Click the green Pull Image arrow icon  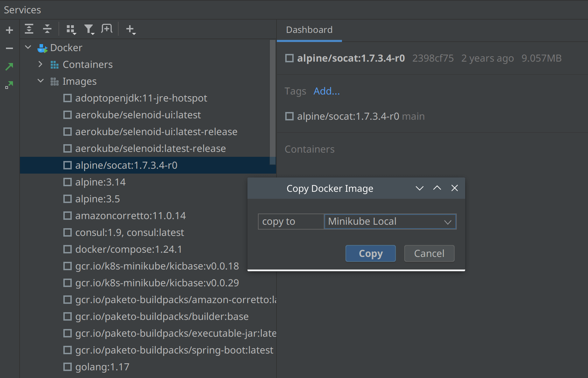click(x=9, y=66)
